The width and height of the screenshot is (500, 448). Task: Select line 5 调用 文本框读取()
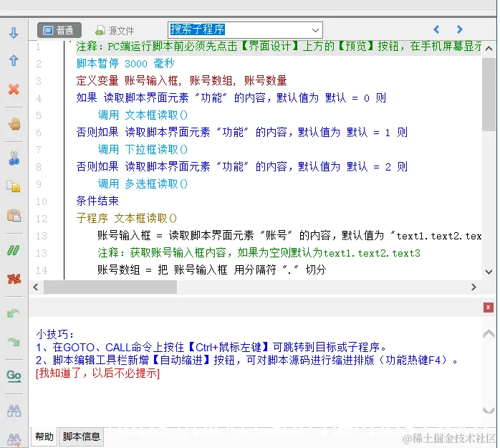pos(143,115)
